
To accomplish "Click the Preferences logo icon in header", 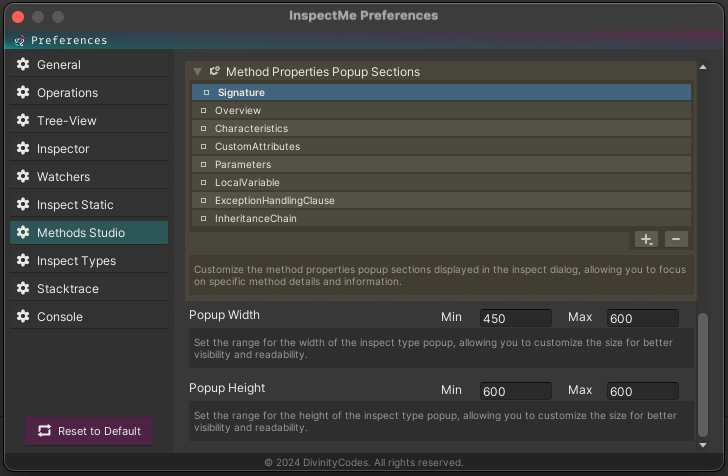I will [19, 41].
